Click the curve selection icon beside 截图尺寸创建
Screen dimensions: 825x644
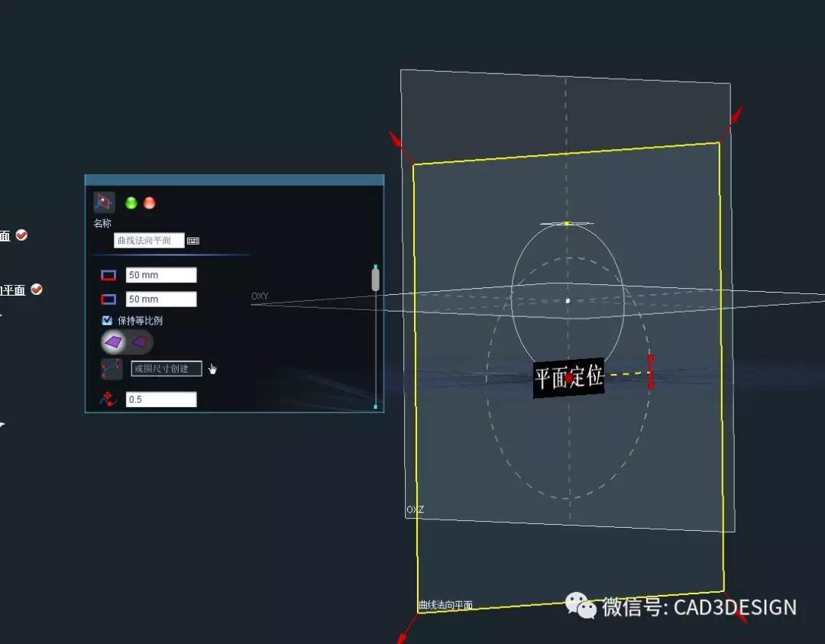tap(112, 369)
